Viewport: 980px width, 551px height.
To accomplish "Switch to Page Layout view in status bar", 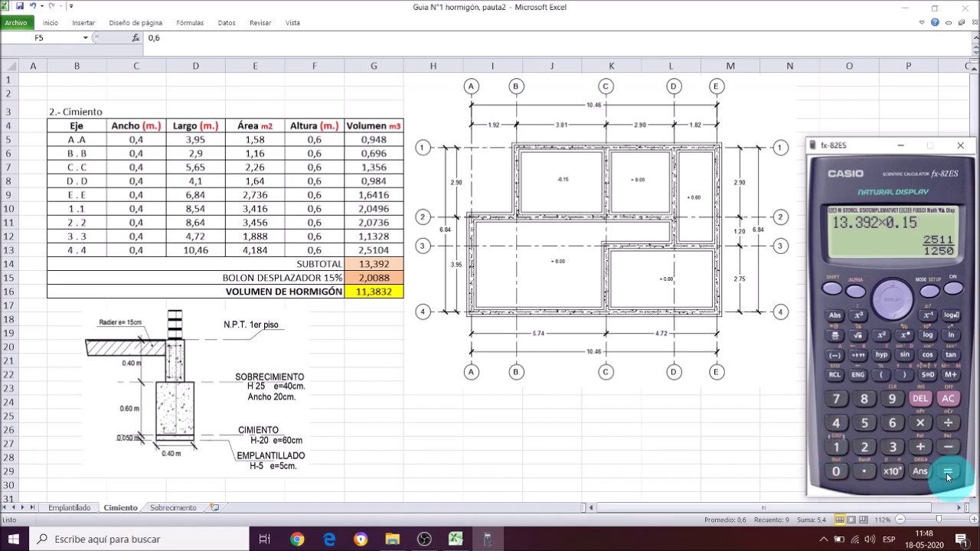I will tap(852, 520).
